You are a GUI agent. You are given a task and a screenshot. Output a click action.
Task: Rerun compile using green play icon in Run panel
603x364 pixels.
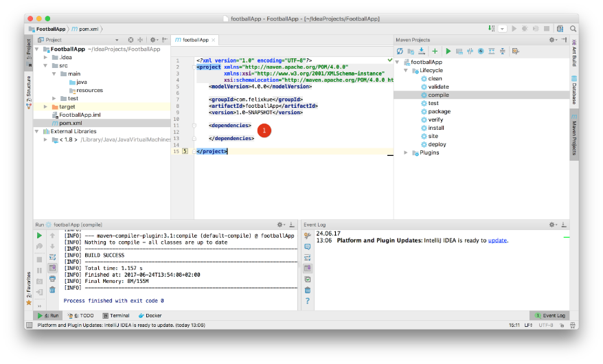click(x=39, y=236)
